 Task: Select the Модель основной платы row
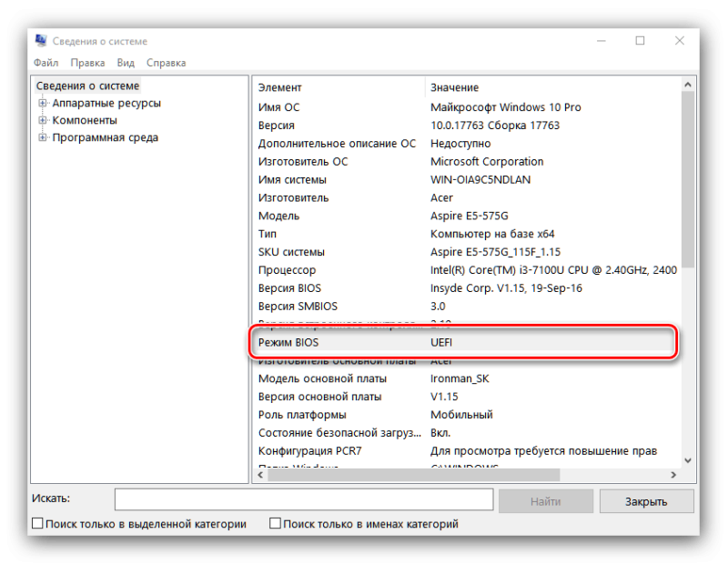point(467,378)
